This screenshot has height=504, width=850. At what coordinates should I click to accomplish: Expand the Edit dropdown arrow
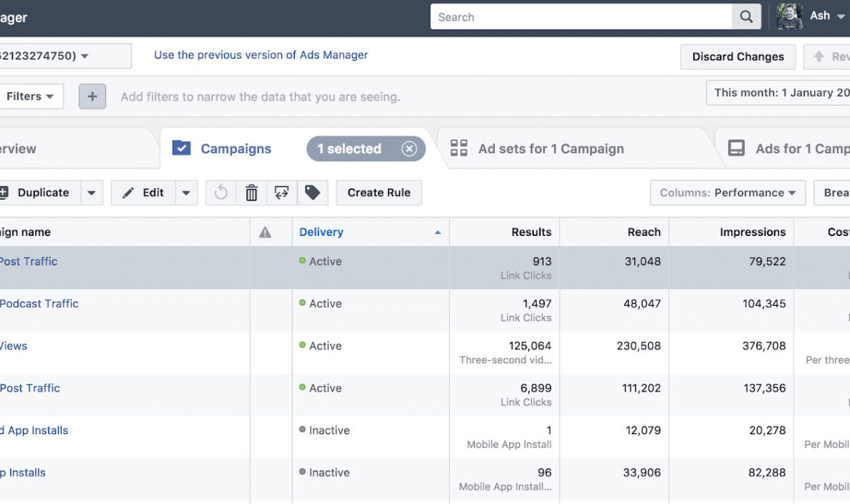[x=186, y=192]
